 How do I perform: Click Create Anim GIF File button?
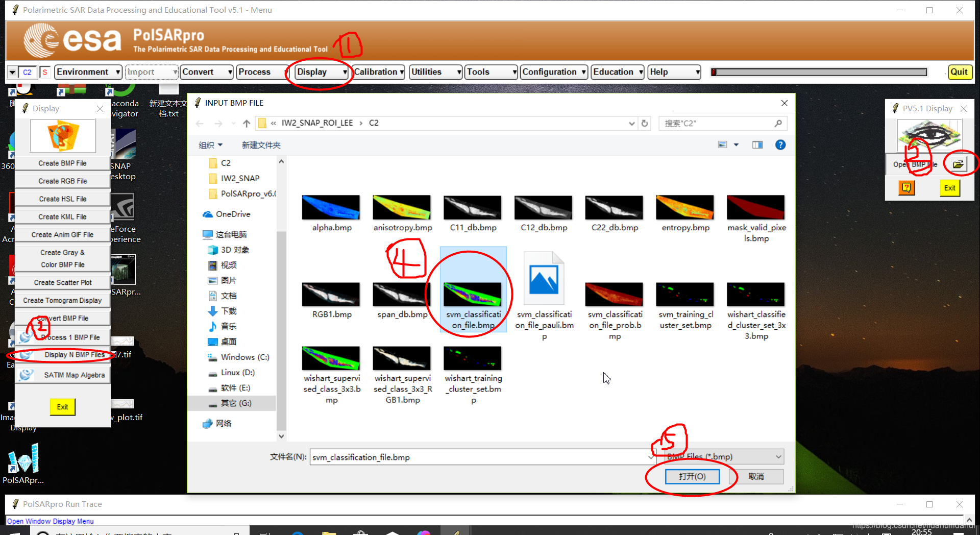(62, 234)
